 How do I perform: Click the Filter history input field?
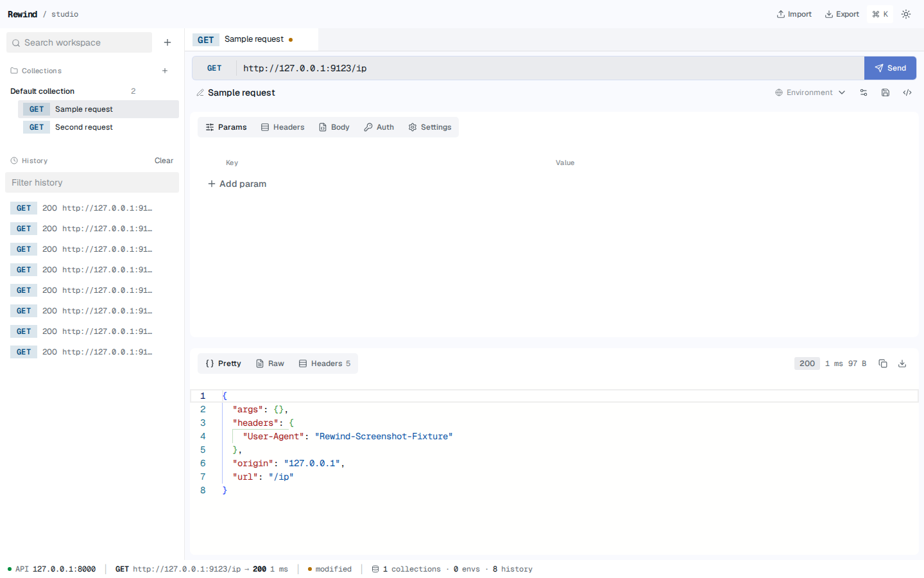[x=92, y=182]
